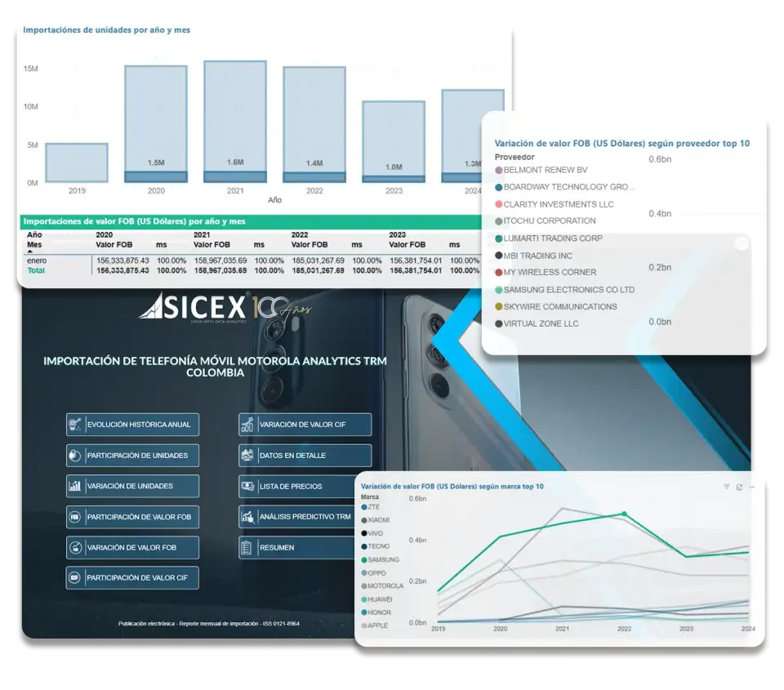784x690 pixels.
Task: Select the 2021 bar in units chart
Action: tap(235, 121)
